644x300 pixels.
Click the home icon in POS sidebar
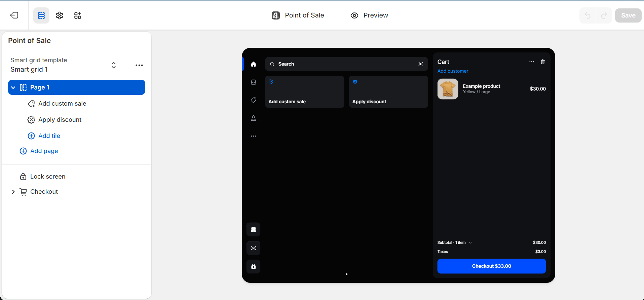pyautogui.click(x=254, y=64)
